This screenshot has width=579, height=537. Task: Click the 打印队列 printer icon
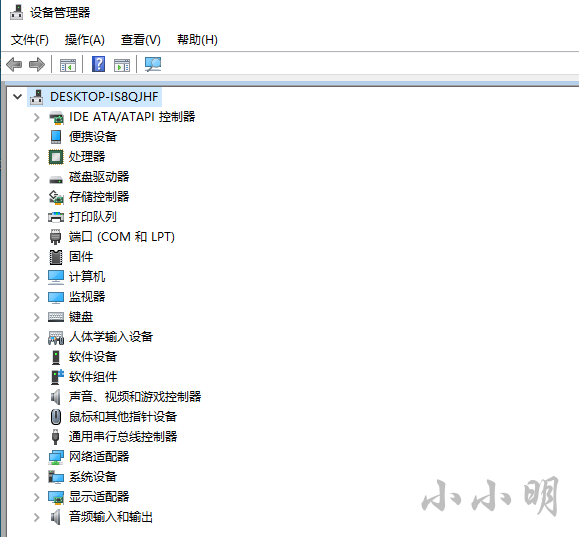(56, 217)
